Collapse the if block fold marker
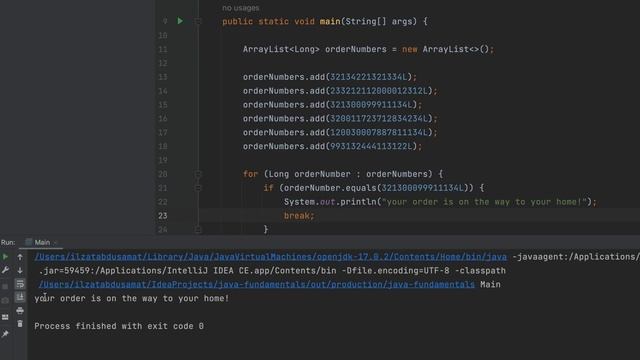Image resolution: width=640 pixels, height=360 pixels. (x=198, y=188)
